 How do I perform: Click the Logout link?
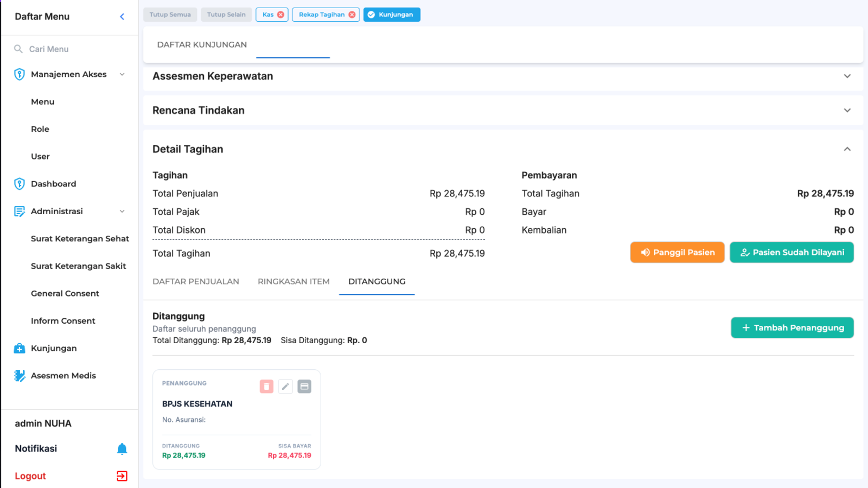click(30, 476)
